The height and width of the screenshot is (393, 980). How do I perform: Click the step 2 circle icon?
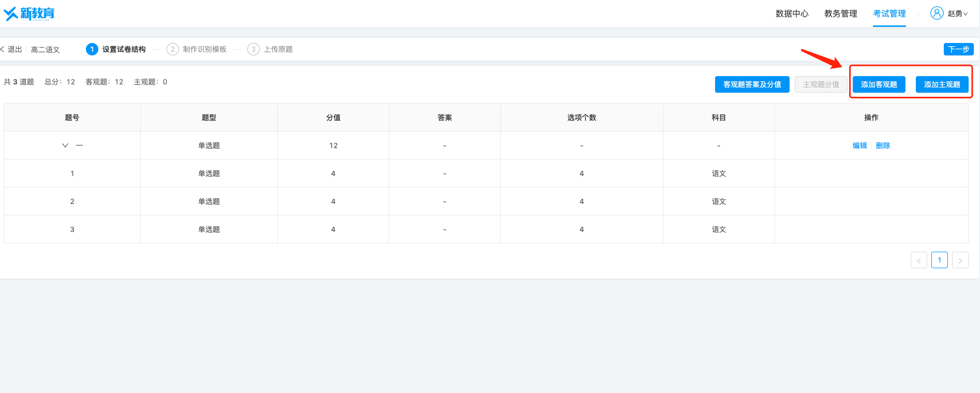click(173, 49)
